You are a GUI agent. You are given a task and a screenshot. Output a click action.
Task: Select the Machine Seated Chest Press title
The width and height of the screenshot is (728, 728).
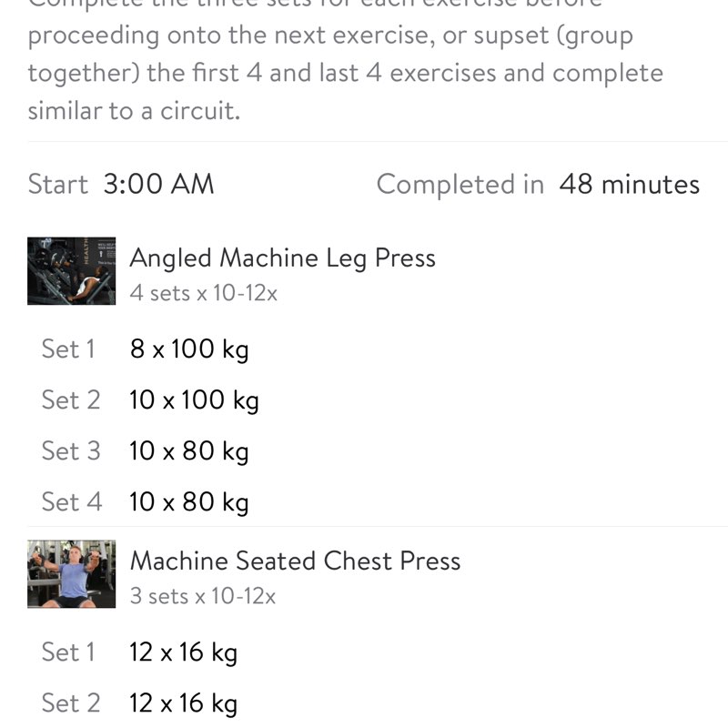point(295,561)
